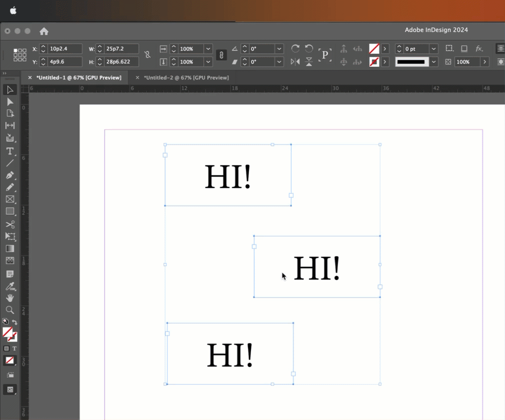Image resolution: width=505 pixels, height=420 pixels.
Task: Select the Pen tool in toolbox
Action: [x=10, y=175]
